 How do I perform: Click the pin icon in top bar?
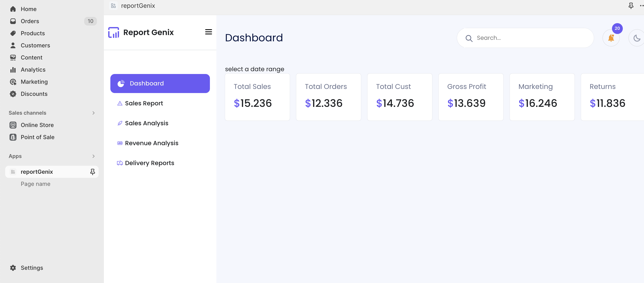point(631,5)
